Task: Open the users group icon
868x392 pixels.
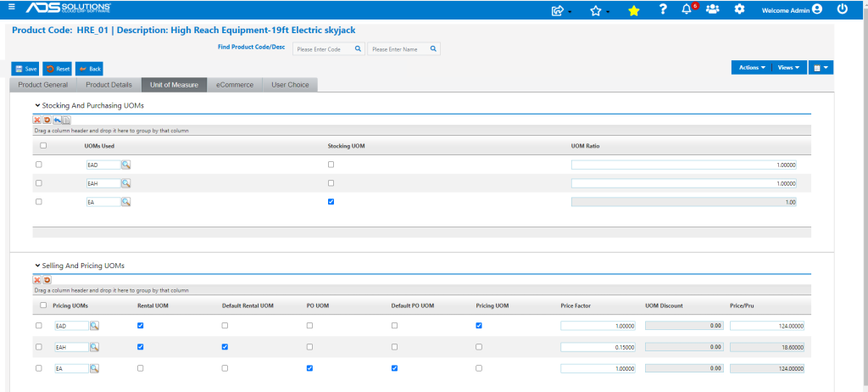Action: click(x=712, y=9)
